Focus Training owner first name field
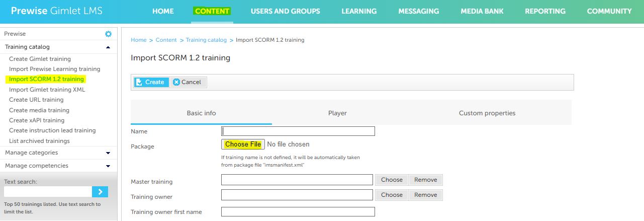The width and height of the screenshot is (644, 221). pos(298,212)
